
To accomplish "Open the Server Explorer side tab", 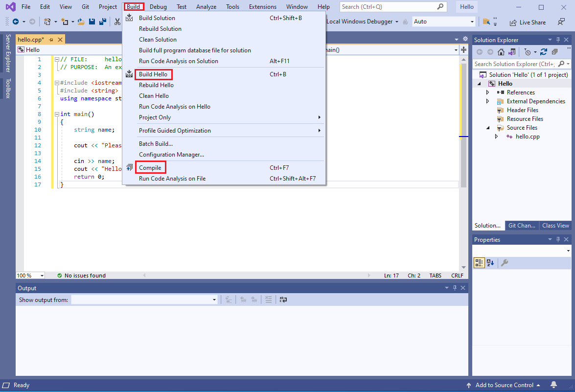I will pos(8,53).
